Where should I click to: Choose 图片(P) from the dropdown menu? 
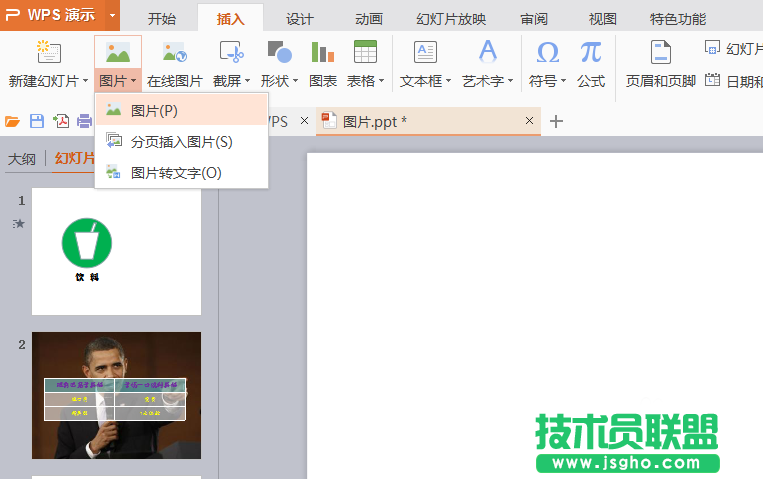click(154, 110)
